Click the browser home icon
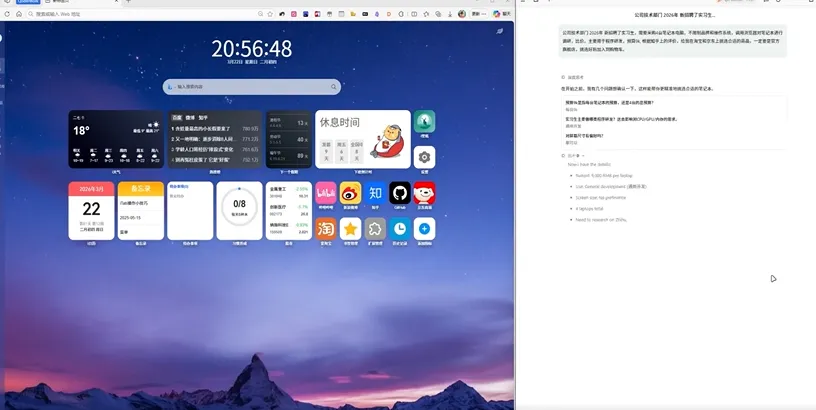Viewport: 816px width, 410px height. [x=19, y=14]
